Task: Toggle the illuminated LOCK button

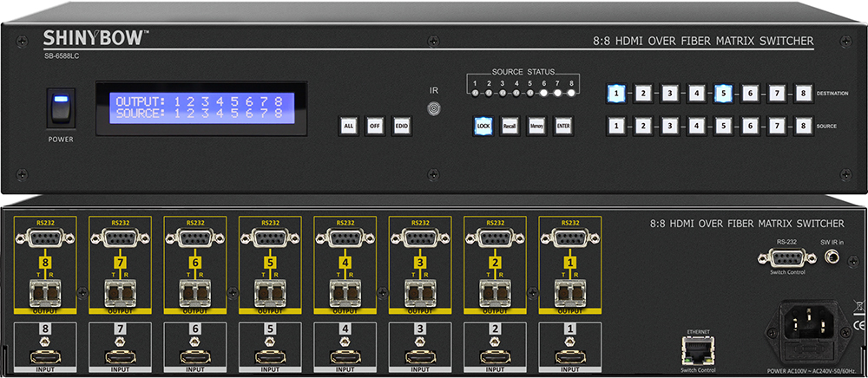Action: pyautogui.click(x=483, y=126)
